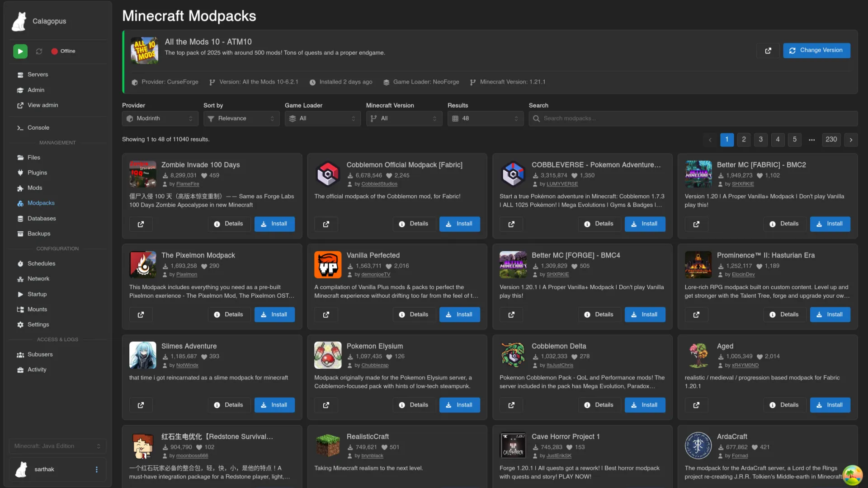Screen dimensions: 868x488
Task: Click the green start server play button
Action: [x=20, y=51]
